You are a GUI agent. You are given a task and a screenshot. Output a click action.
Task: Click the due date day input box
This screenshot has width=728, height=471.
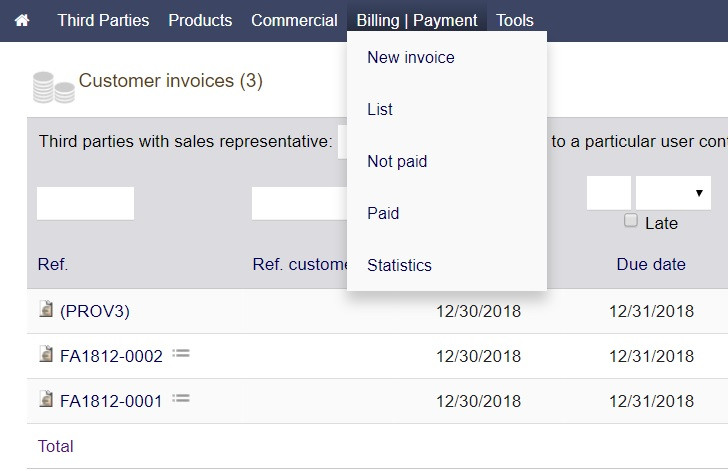click(608, 192)
